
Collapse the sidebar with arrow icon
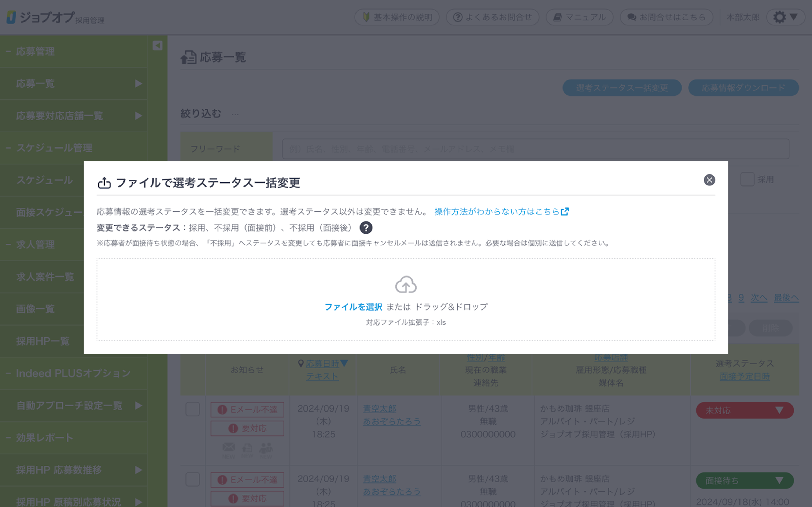[157, 46]
